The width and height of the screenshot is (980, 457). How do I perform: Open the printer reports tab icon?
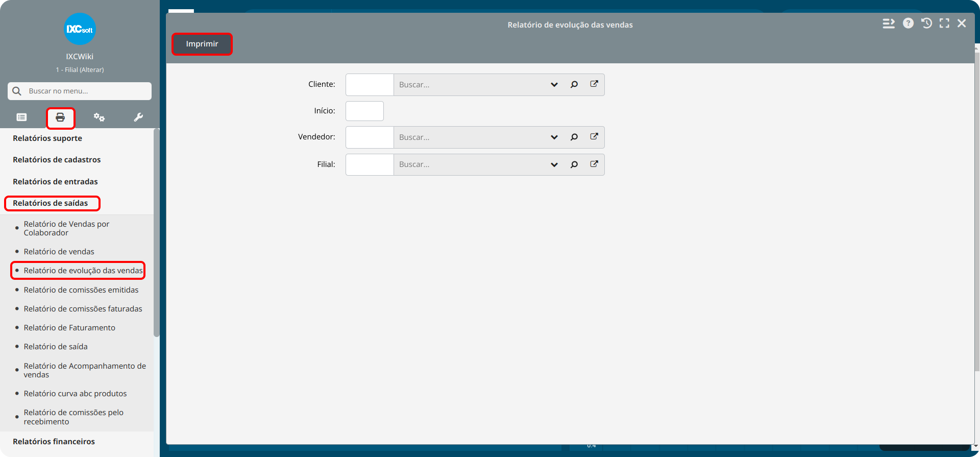coord(60,117)
